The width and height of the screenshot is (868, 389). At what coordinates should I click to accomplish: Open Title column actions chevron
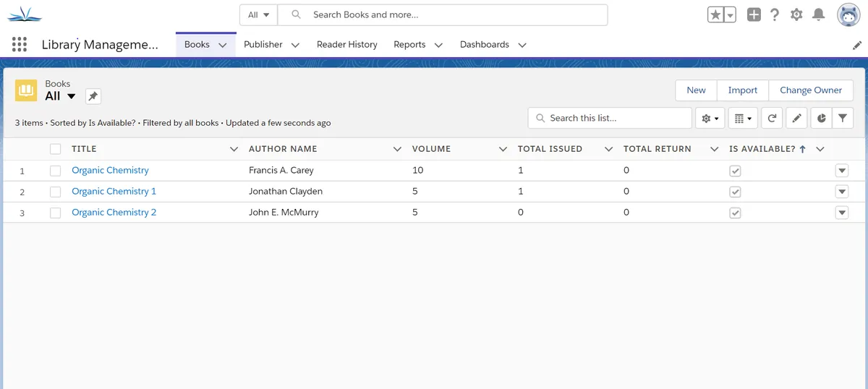[234, 149]
